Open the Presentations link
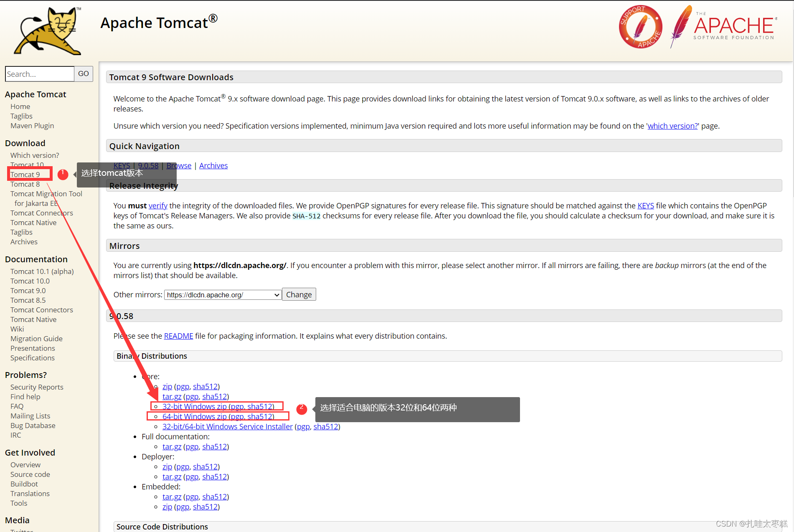Image resolution: width=794 pixels, height=532 pixels. coord(33,348)
